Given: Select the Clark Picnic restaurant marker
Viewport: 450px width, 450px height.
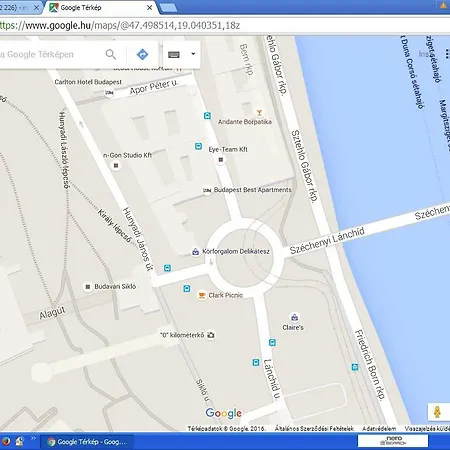Looking at the screenshot, I should (202, 295).
